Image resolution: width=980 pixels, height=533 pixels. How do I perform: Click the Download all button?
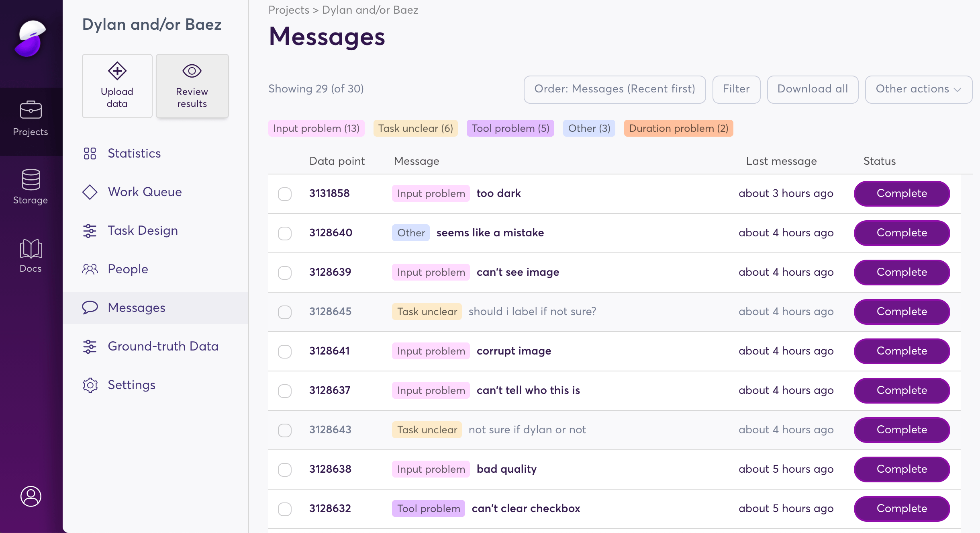click(x=812, y=89)
